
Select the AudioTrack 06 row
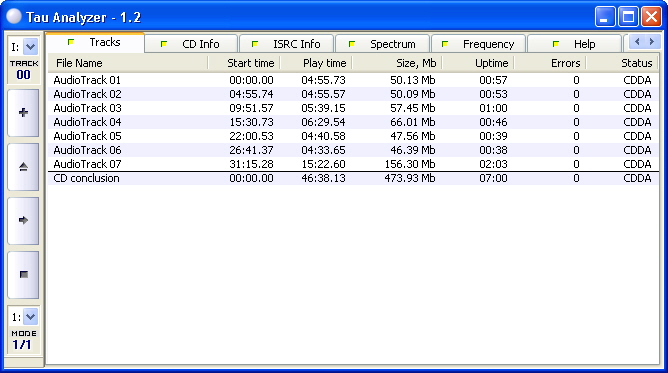(x=353, y=150)
